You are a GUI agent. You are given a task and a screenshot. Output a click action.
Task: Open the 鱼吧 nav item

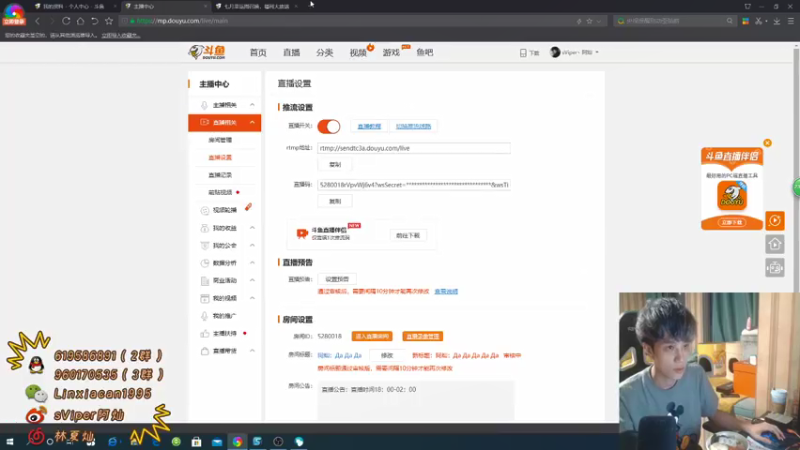point(424,53)
